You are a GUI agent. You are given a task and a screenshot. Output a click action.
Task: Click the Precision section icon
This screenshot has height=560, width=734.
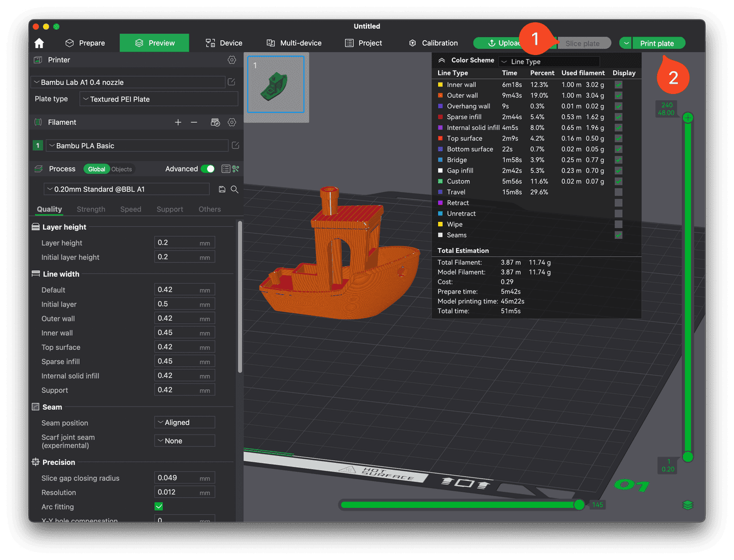coord(36,462)
